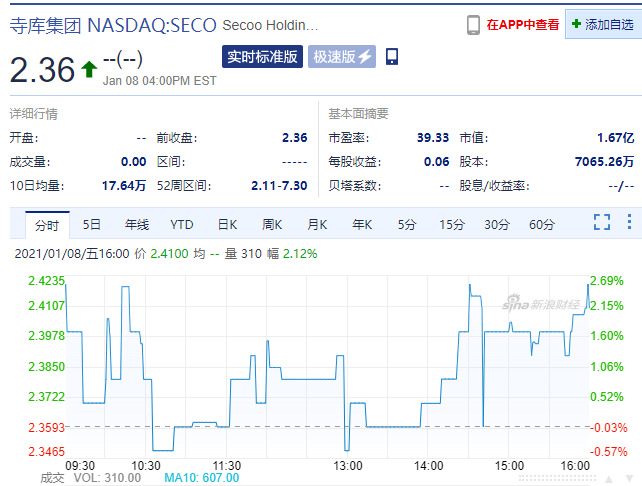Open the 在APP中查看 link
The width and height of the screenshot is (642, 486).
click(523, 25)
